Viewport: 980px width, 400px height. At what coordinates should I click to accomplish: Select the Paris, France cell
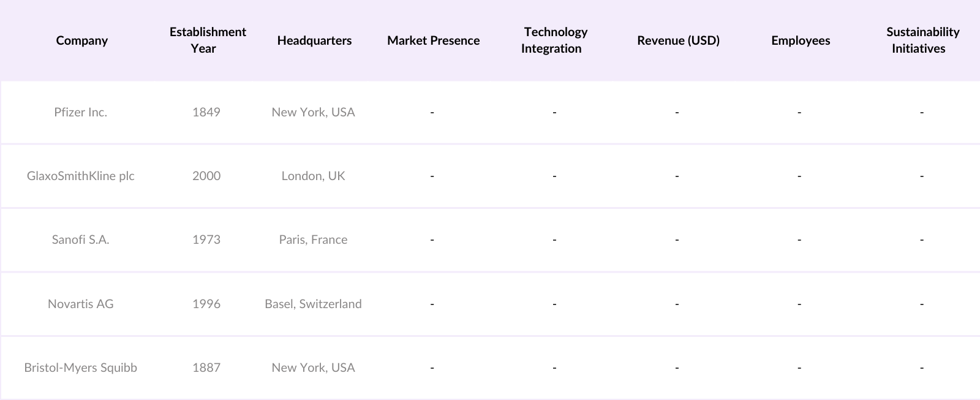coord(313,240)
